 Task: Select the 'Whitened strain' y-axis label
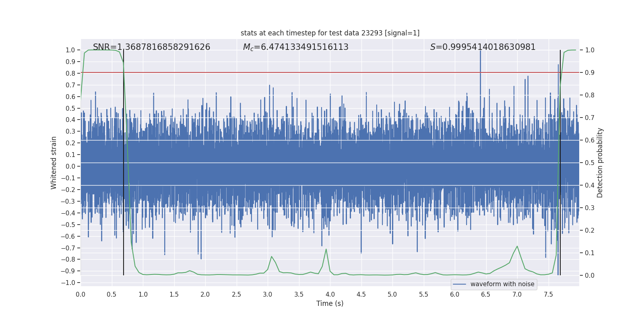(54, 163)
